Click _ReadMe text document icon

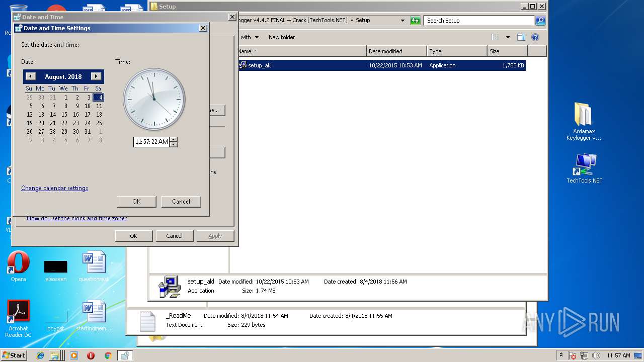[x=147, y=321]
